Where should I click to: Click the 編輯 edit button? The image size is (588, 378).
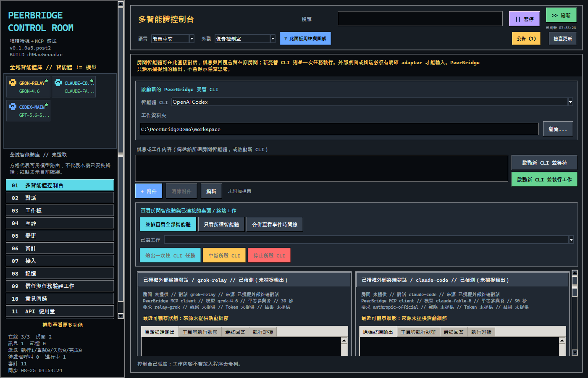click(211, 191)
